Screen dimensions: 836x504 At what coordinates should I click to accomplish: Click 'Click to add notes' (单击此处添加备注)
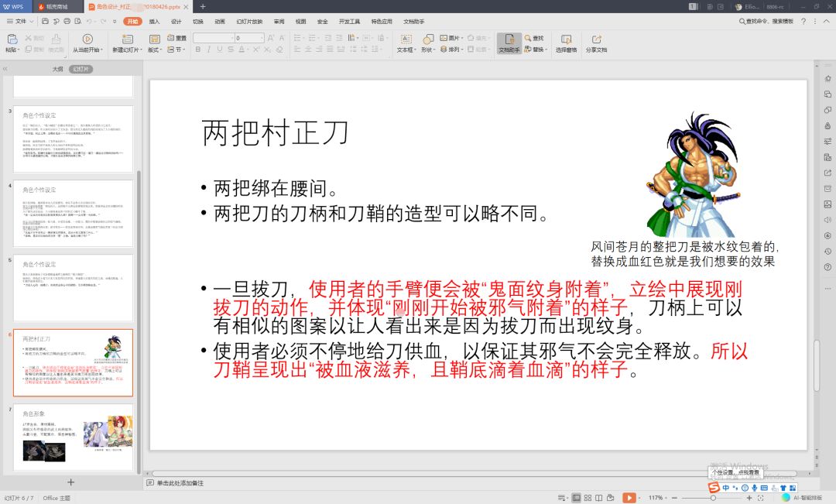coord(180,483)
